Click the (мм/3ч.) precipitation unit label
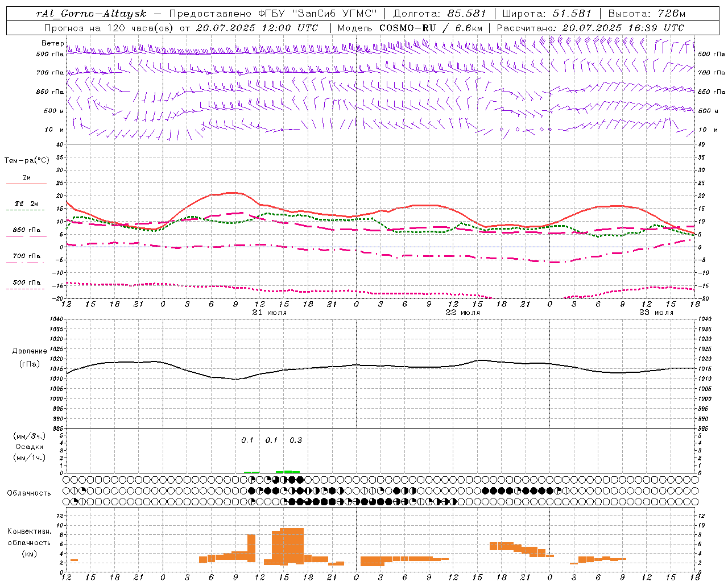The height and width of the screenshot is (582, 728). tap(30, 436)
